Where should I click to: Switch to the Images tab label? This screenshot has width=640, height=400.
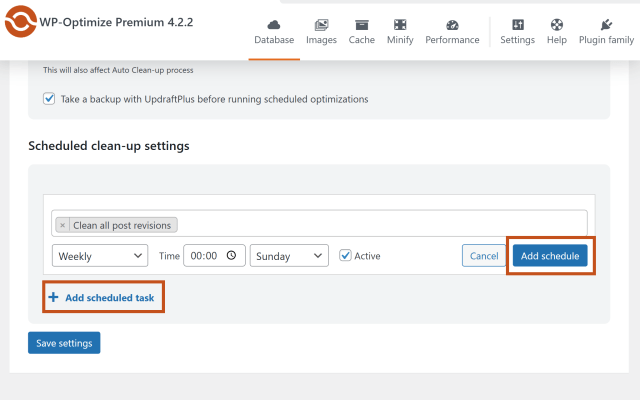(321, 40)
